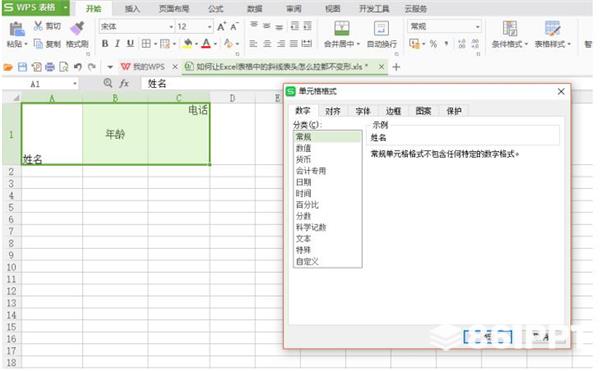This screenshot has width=600, height=371.
Task: Click the redo arrow icon
Action: click(91, 67)
